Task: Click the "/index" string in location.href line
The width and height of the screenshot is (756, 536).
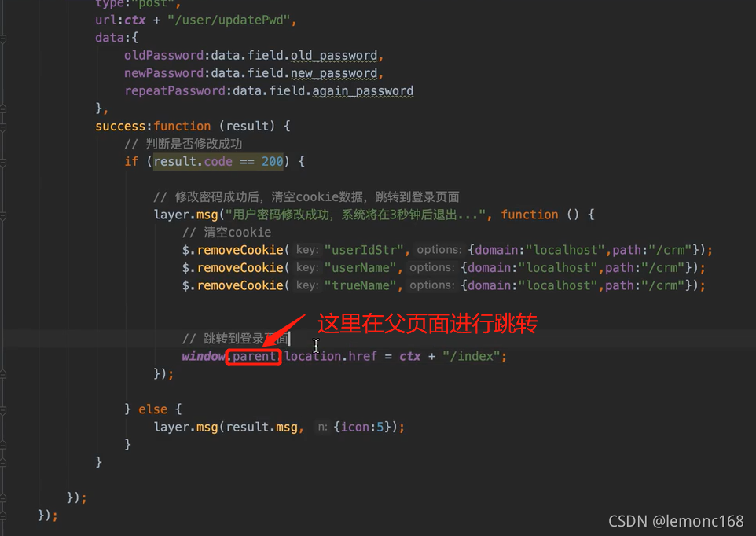Action: coord(471,356)
